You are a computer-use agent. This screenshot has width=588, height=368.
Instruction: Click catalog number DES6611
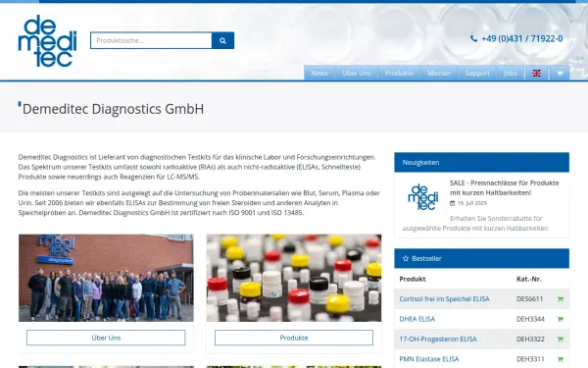[529, 299]
